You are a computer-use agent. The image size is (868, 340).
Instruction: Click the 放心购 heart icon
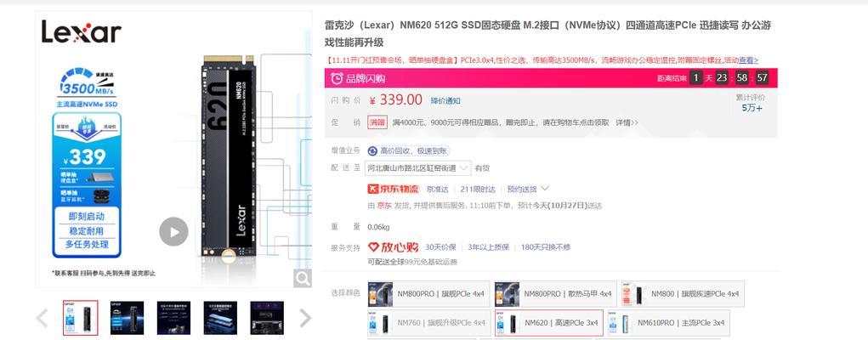[374, 247]
